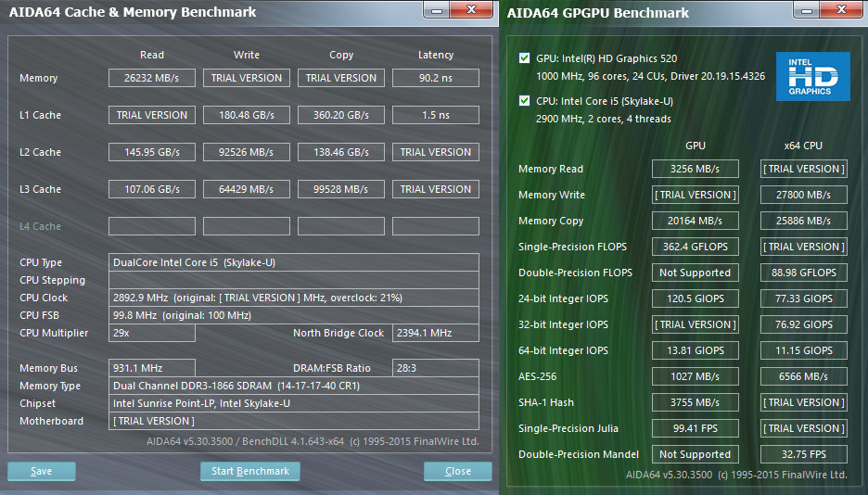
Task: Click the Memory Bus 931.1 MHz value
Action: pos(152,368)
